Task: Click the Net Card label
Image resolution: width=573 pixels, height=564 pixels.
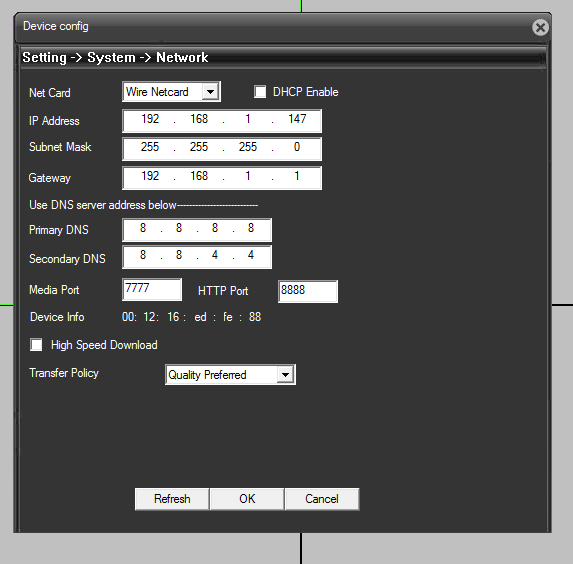Action: tap(50, 93)
